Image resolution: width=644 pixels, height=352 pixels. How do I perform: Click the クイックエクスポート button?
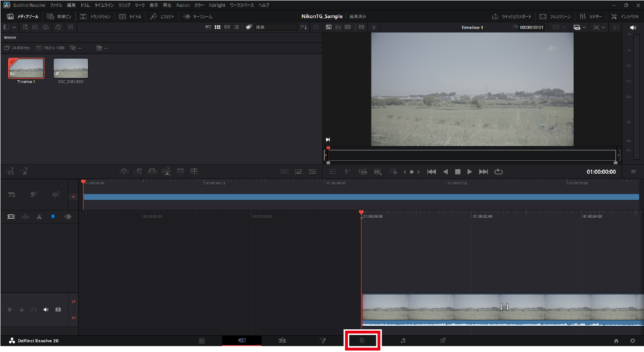click(512, 16)
